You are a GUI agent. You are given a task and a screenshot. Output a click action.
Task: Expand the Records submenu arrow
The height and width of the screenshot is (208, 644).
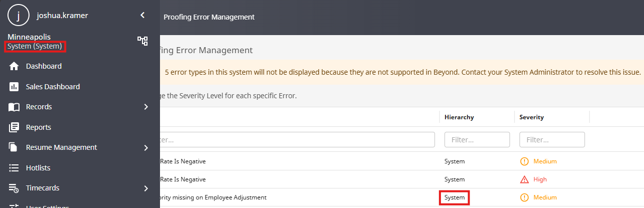146,107
